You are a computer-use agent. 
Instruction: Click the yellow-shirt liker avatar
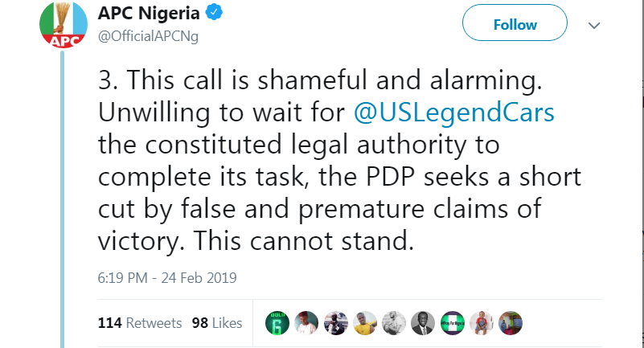point(365,323)
